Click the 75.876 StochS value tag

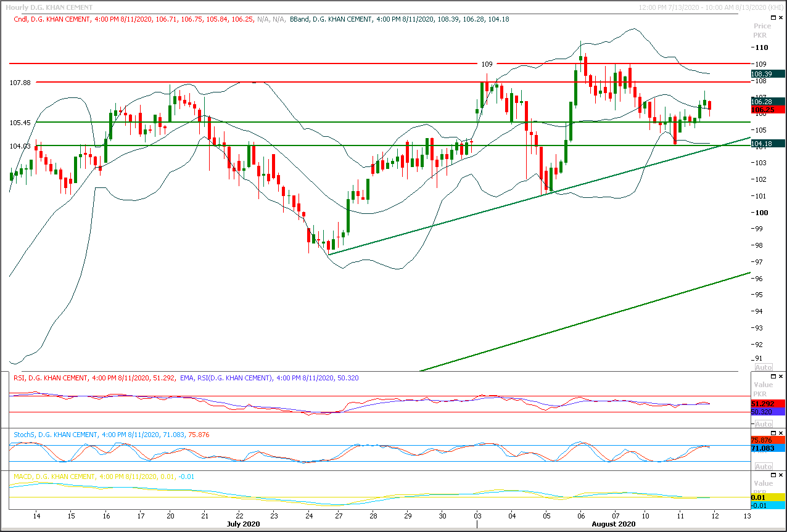point(768,440)
